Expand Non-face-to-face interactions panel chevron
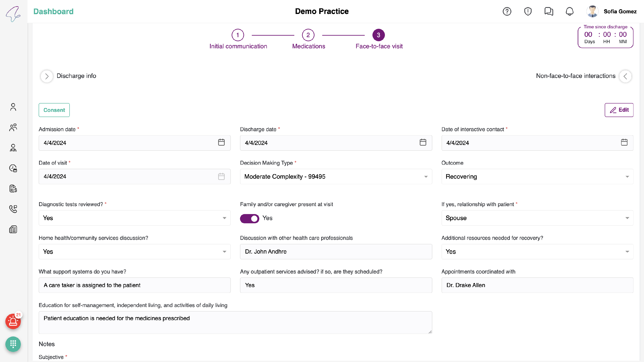This screenshot has height=362, width=644. 625,76
